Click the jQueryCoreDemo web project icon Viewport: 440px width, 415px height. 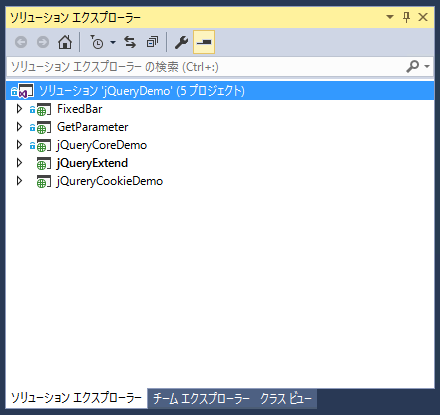44,145
